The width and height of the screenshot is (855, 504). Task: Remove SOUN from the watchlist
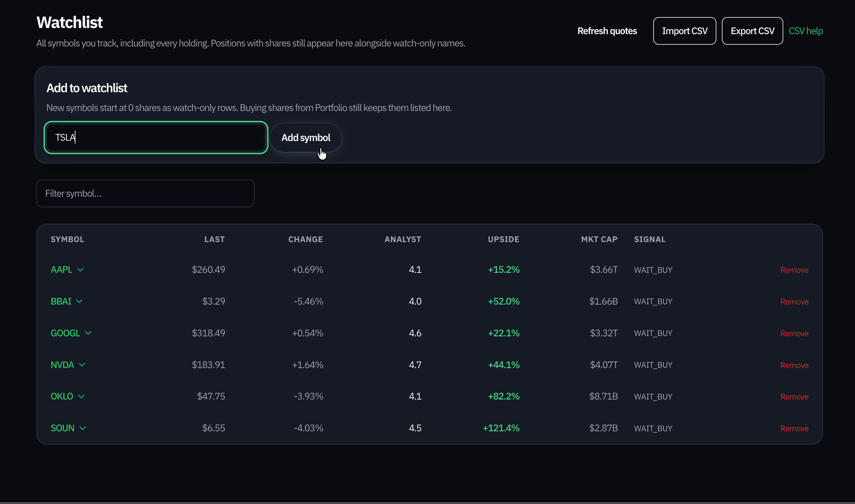tap(794, 429)
